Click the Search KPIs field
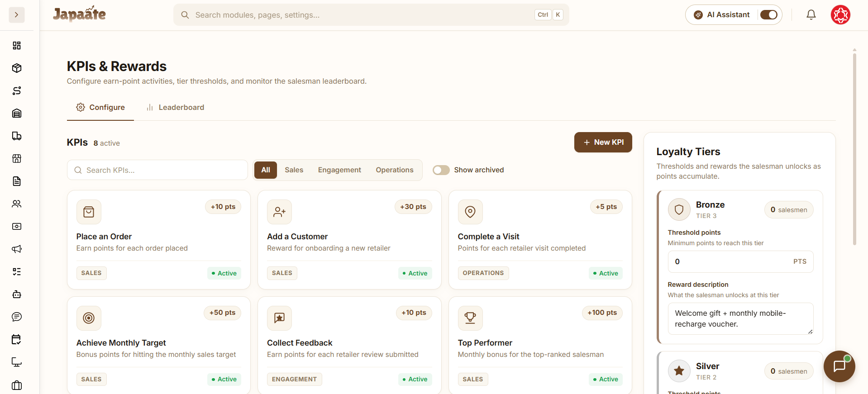 (x=157, y=170)
